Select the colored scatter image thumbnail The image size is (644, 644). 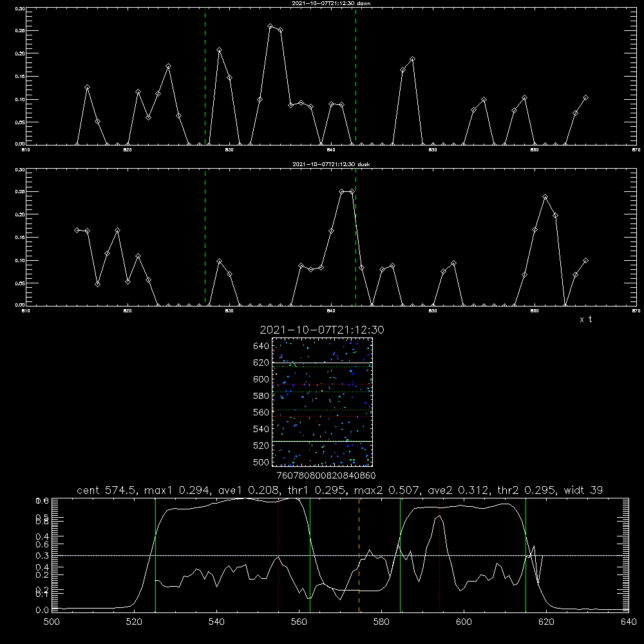(322, 402)
